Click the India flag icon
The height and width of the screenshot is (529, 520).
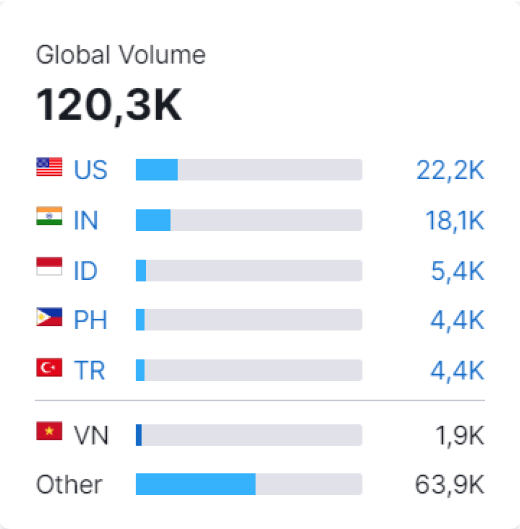click(x=49, y=216)
